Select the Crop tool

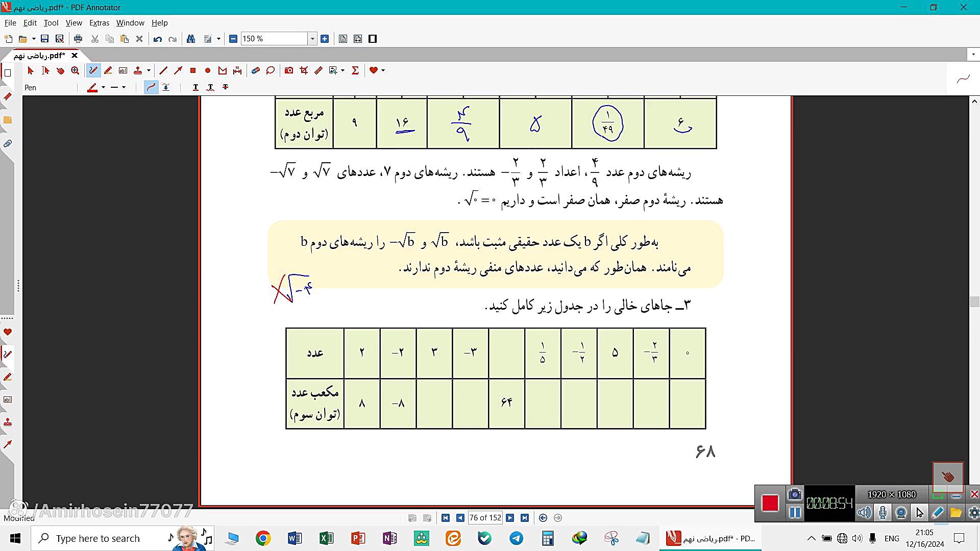(x=304, y=70)
